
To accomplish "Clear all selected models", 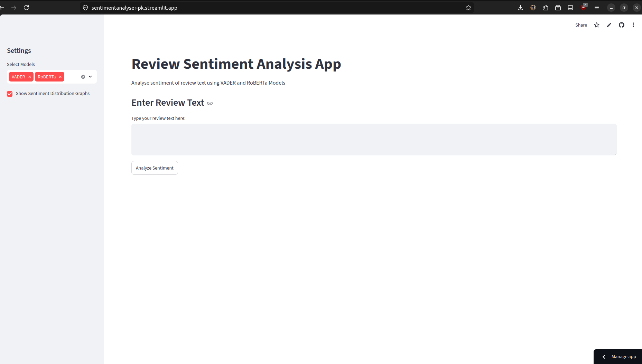I will click(x=83, y=77).
